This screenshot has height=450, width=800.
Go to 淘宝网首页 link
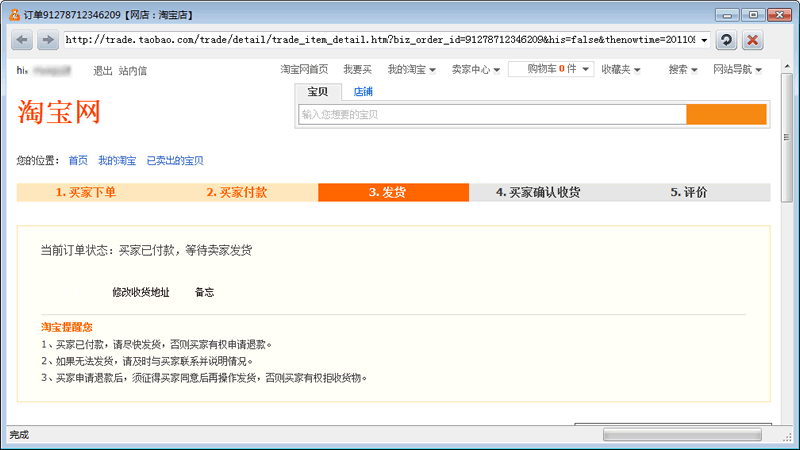point(304,69)
